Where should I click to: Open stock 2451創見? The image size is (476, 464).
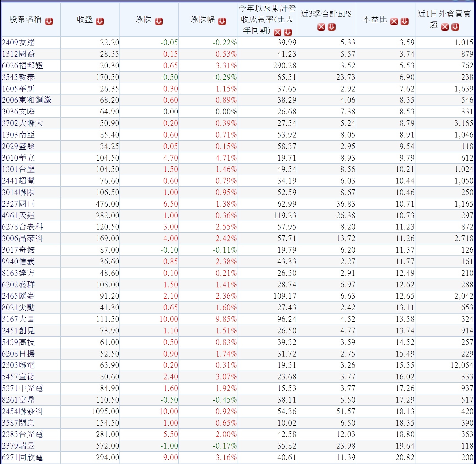point(18,331)
